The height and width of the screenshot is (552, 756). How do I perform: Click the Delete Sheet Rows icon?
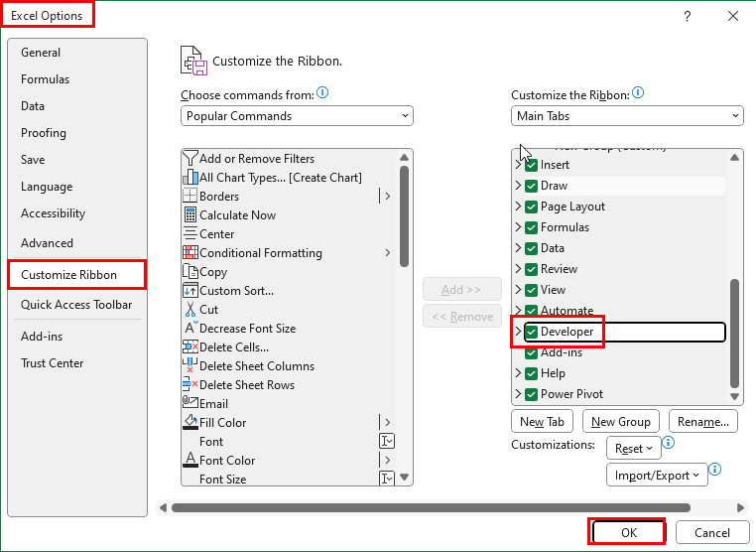pos(190,384)
